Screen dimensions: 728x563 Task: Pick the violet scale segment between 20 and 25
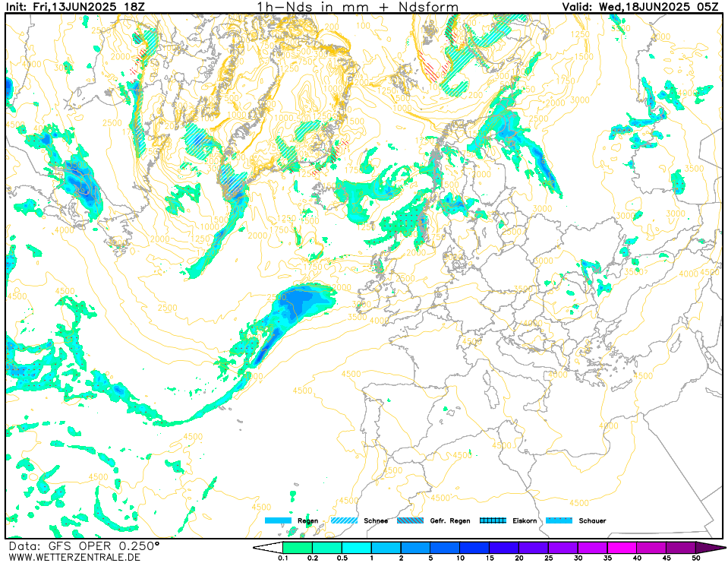click(534, 548)
